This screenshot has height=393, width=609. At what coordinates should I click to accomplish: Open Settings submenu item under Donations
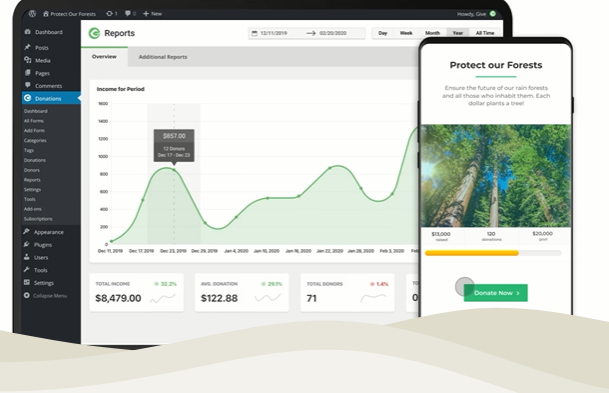(x=32, y=190)
